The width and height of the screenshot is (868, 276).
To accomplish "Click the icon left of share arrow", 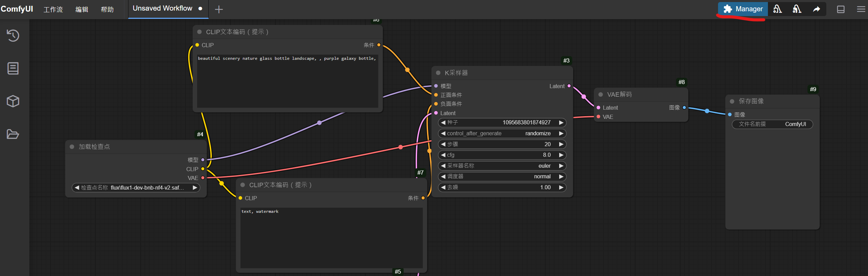I will [x=797, y=9].
